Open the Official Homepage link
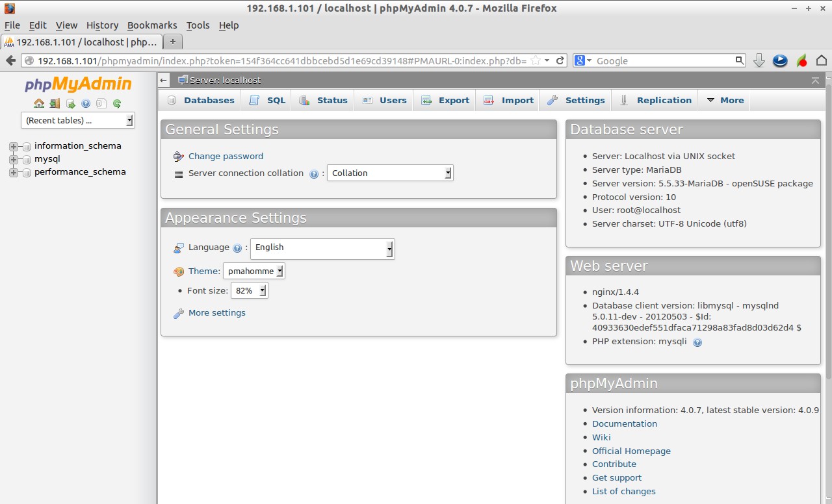This screenshot has width=832, height=504. pyautogui.click(x=631, y=451)
